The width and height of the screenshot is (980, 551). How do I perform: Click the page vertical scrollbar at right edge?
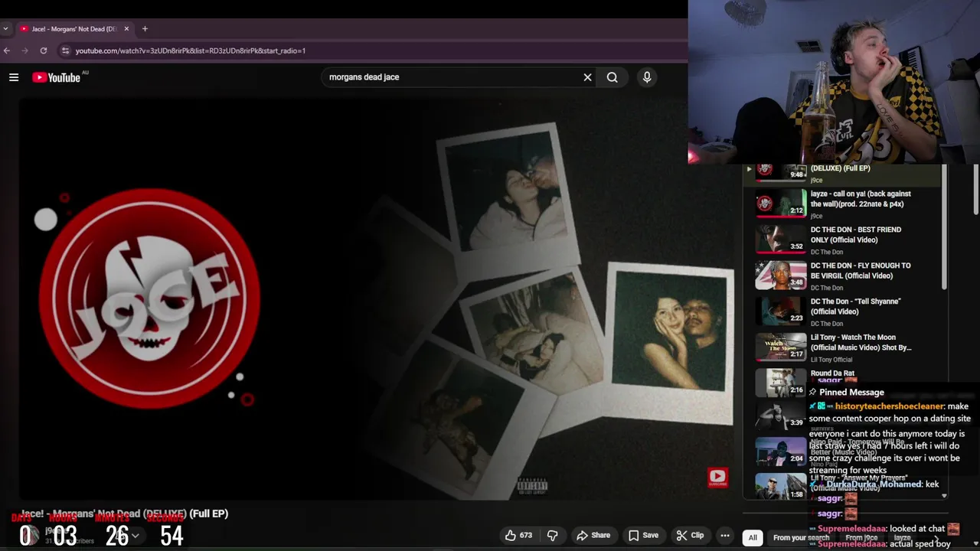coord(975,190)
